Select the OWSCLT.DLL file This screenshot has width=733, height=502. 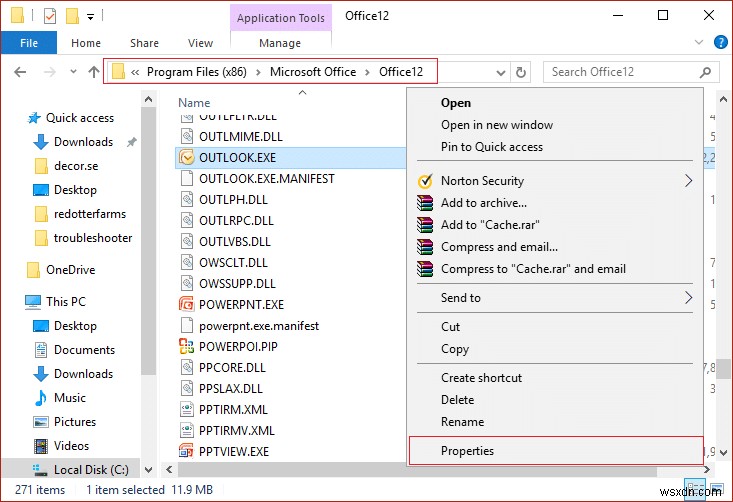click(x=233, y=263)
